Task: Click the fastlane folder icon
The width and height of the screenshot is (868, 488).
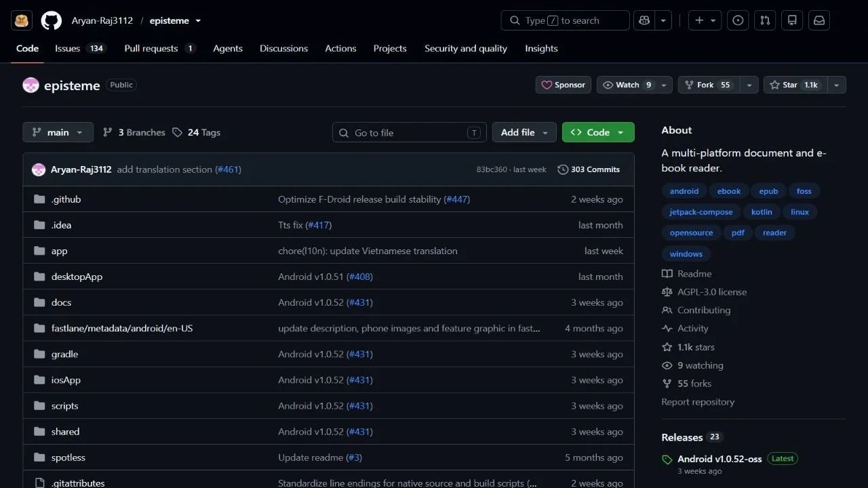Action: 39,328
